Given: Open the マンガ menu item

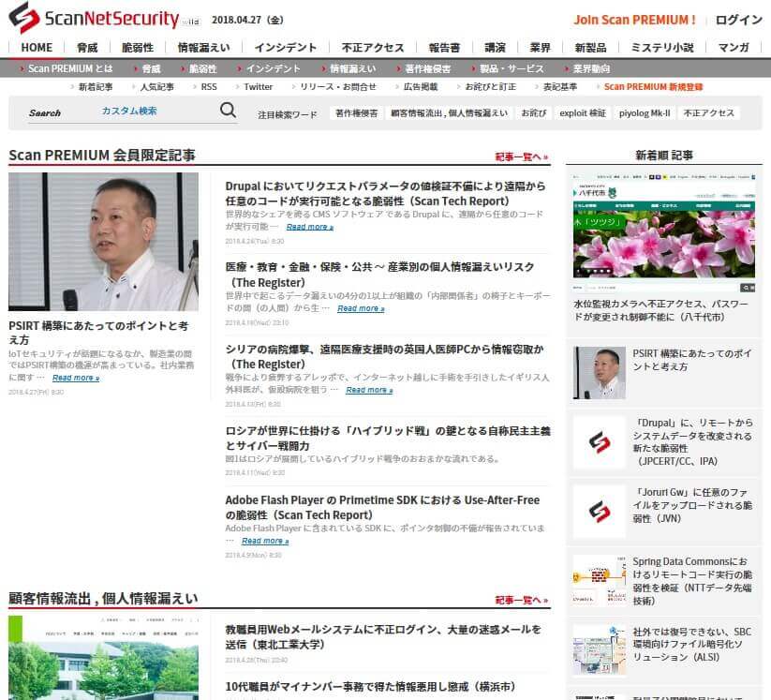Looking at the screenshot, I should (734, 47).
